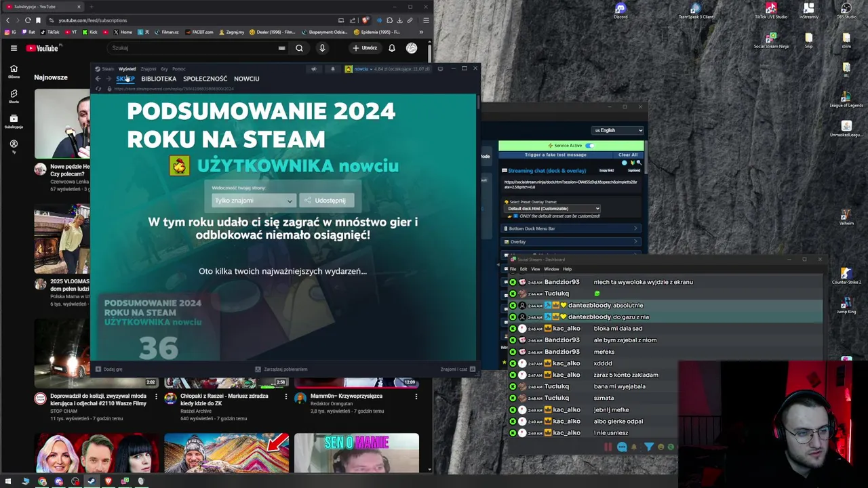Open the OBS Studio desktop icon
Image resolution: width=868 pixels, height=488 pixels.
[846, 10]
